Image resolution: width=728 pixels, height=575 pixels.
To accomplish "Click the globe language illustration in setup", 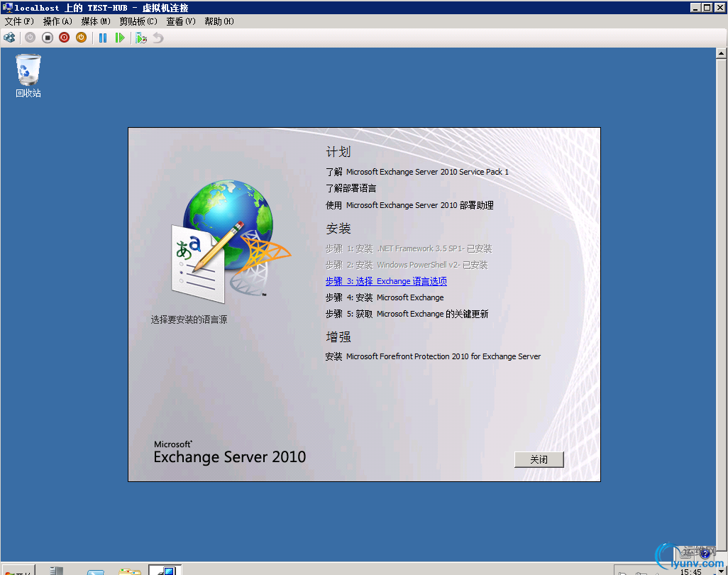I will (x=231, y=241).
